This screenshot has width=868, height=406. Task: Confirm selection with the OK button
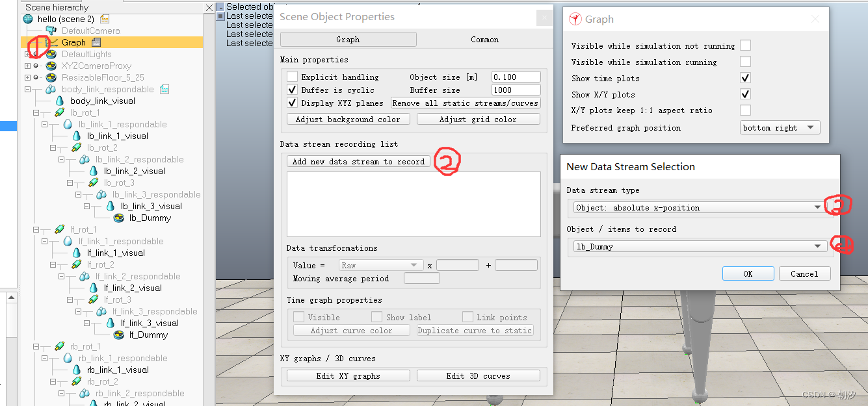tap(748, 273)
